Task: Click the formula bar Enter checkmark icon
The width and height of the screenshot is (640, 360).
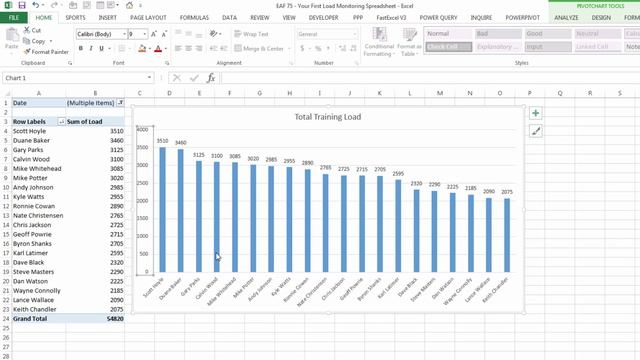Action: pyautogui.click(x=194, y=78)
